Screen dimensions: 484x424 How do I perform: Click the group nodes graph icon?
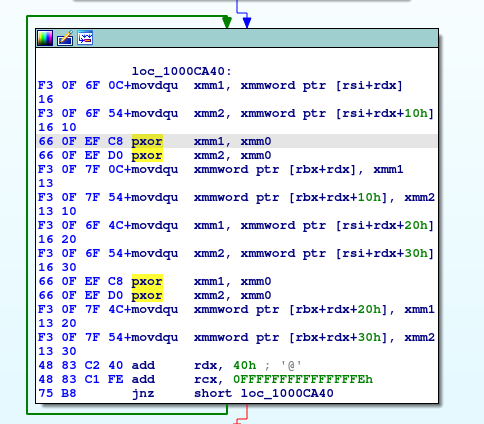coord(85,38)
